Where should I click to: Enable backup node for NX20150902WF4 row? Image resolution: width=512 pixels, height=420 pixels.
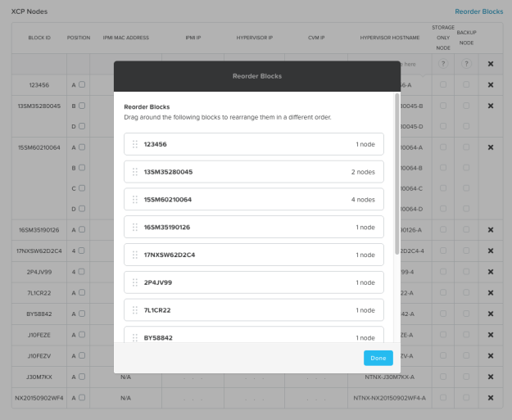click(x=466, y=398)
